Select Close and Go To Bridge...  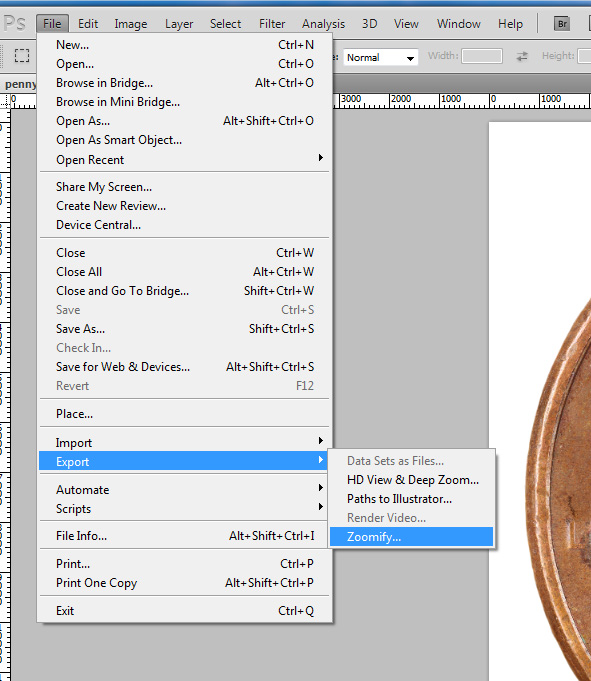pos(185,291)
